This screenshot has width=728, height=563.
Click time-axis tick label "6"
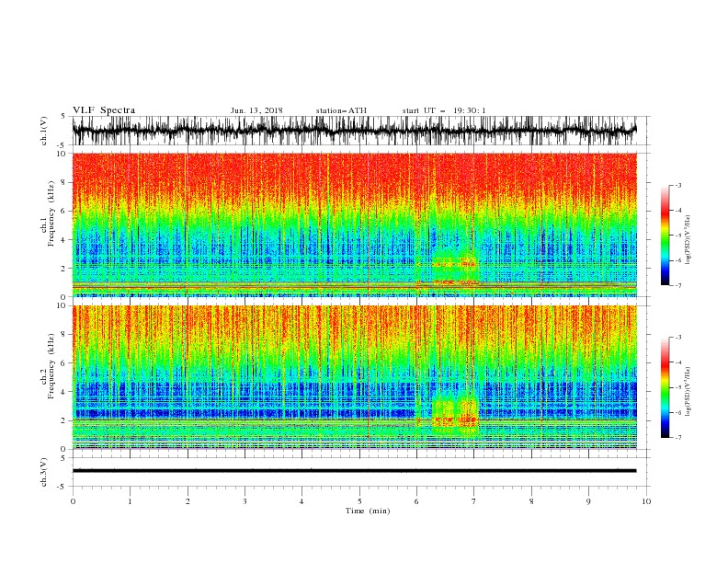(x=416, y=501)
